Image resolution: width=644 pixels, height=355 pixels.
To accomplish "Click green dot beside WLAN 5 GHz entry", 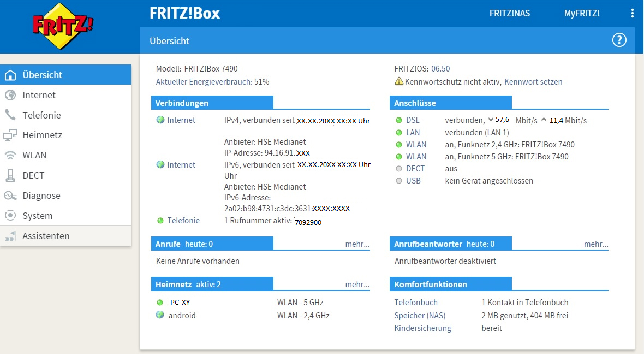I will 399,157.
